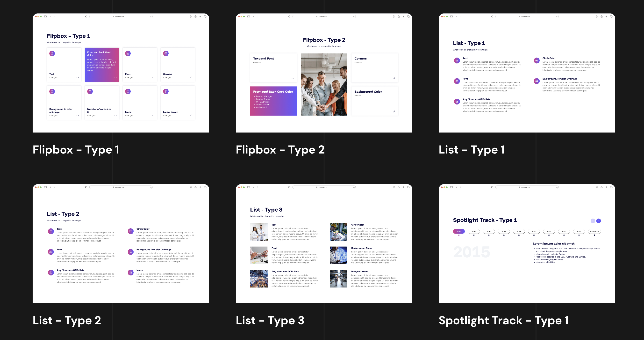
Task: Click timeline dot under 2021
Action: click(x=549, y=235)
